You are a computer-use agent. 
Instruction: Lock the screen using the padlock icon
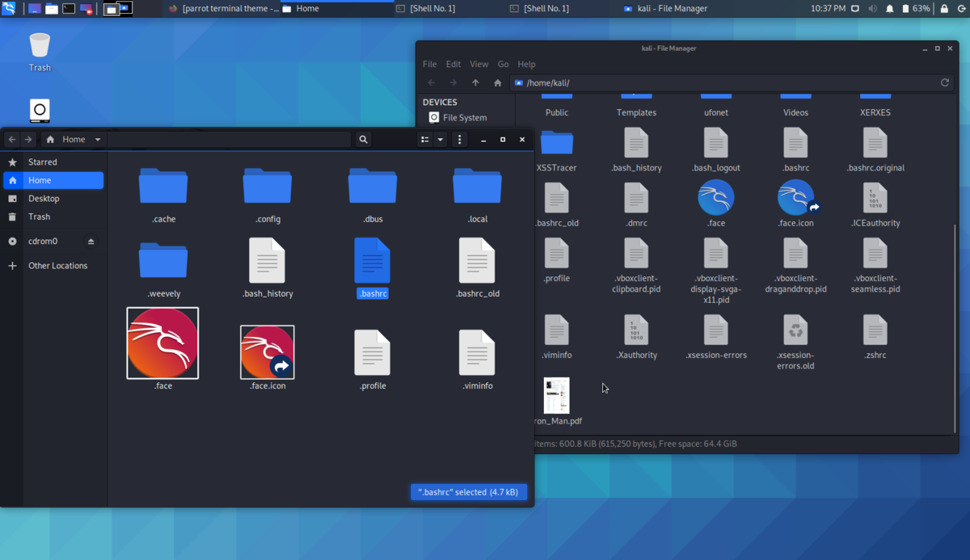943,9
